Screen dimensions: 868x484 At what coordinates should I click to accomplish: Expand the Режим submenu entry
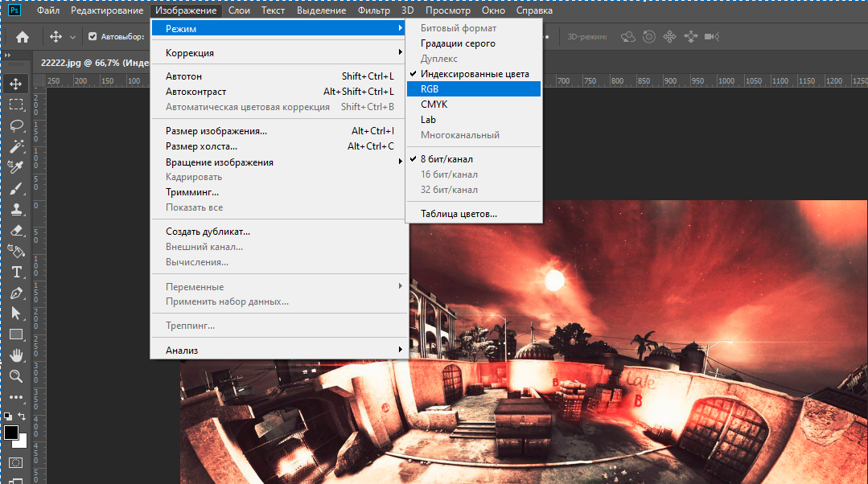(x=280, y=28)
